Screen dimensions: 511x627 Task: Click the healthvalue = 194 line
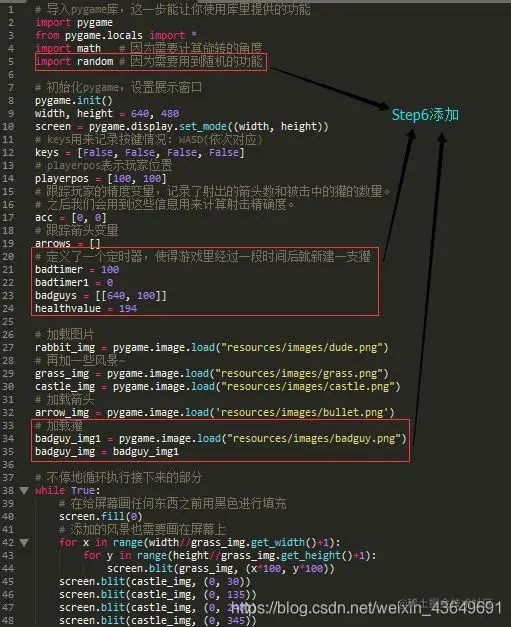coord(86,308)
